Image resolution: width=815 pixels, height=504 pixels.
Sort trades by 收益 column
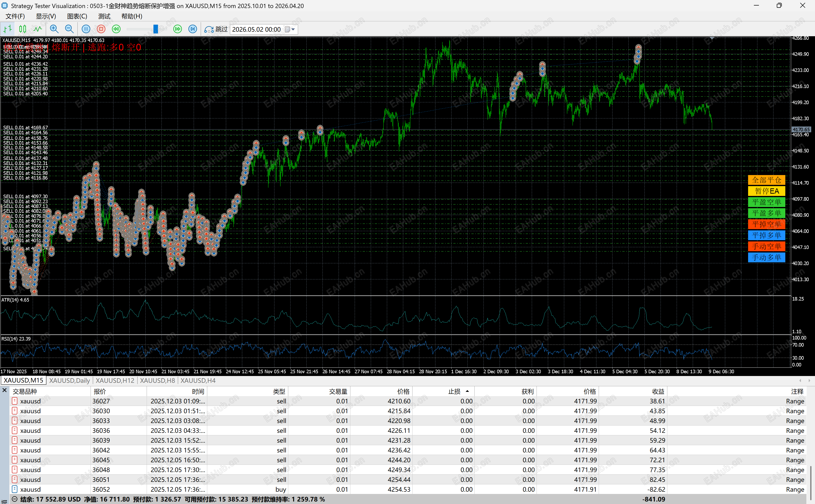pyautogui.click(x=633, y=391)
